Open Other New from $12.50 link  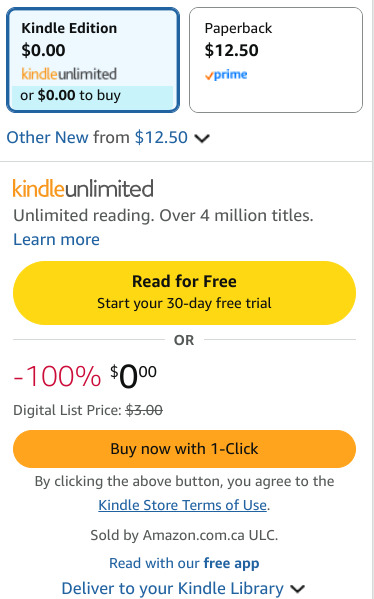coord(97,137)
